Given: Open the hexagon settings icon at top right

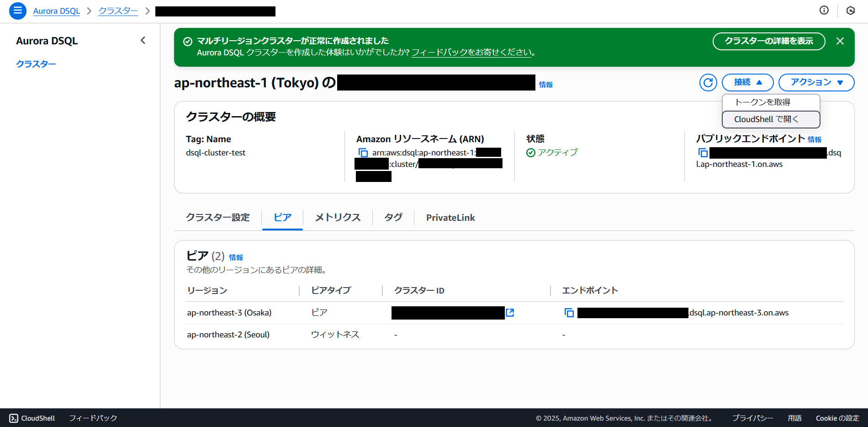Looking at the screenshot, I should click(x=851, y=11).
